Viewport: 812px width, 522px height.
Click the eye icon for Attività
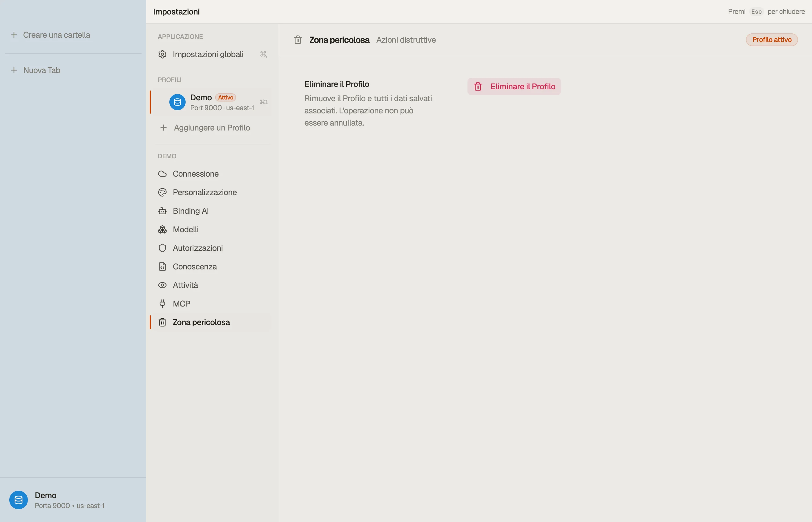[x=162, y=285]
